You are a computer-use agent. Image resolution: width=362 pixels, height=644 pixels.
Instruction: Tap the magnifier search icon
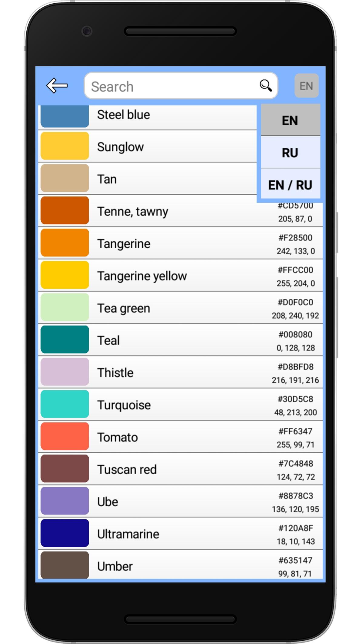pos(266,86)
